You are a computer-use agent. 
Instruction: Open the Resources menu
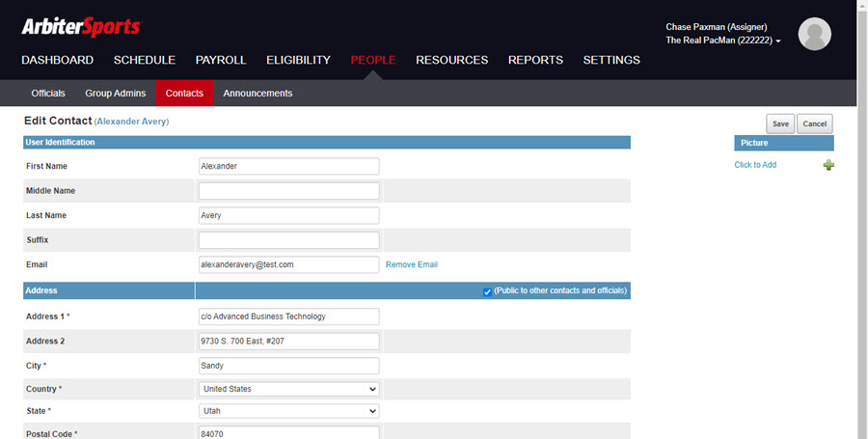[452, 60]
